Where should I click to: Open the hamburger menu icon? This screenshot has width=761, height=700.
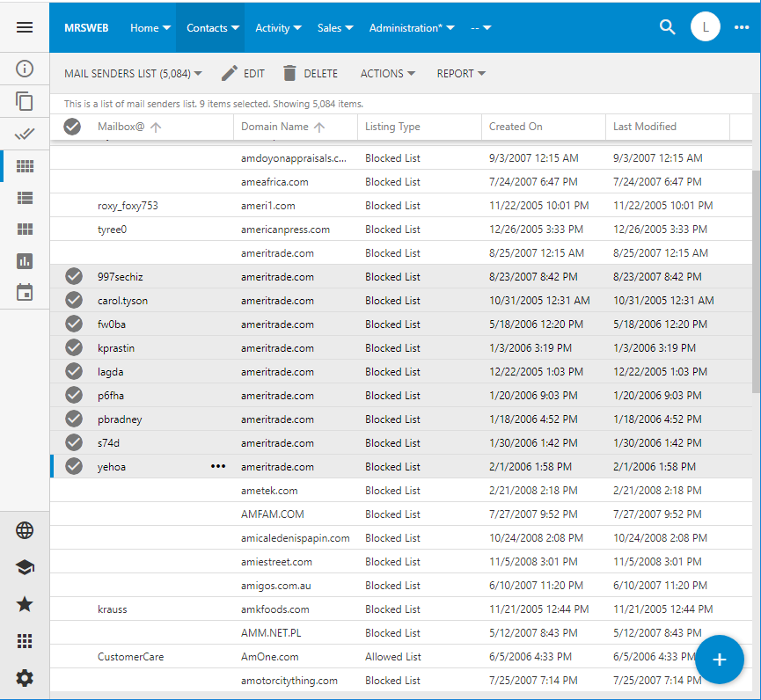pos(25,27)
